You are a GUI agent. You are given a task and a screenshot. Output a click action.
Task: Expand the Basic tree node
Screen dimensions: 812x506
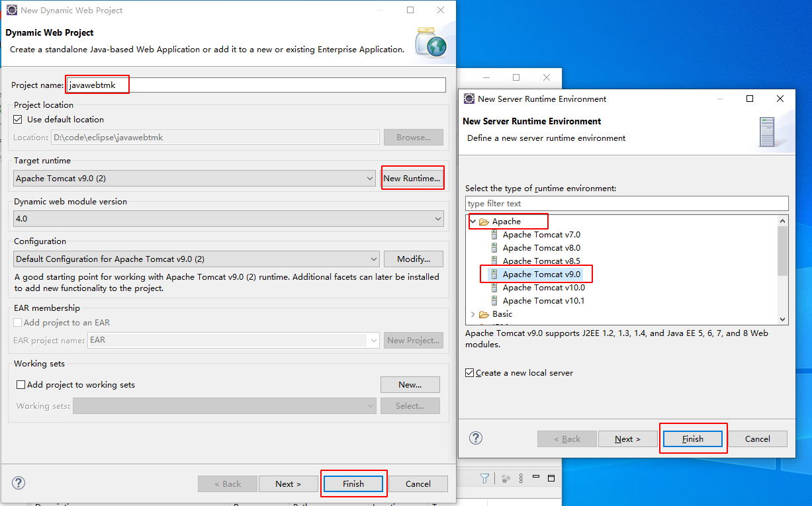tap(473, 314)
